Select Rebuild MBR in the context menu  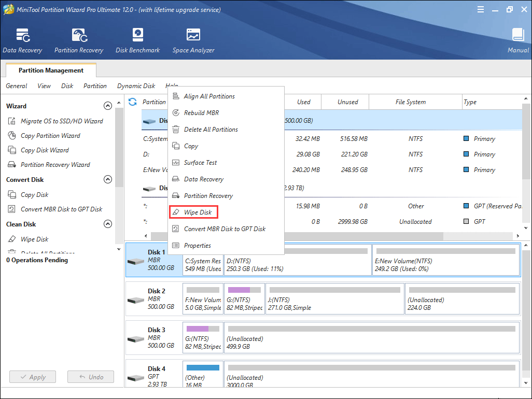point(201,113)
